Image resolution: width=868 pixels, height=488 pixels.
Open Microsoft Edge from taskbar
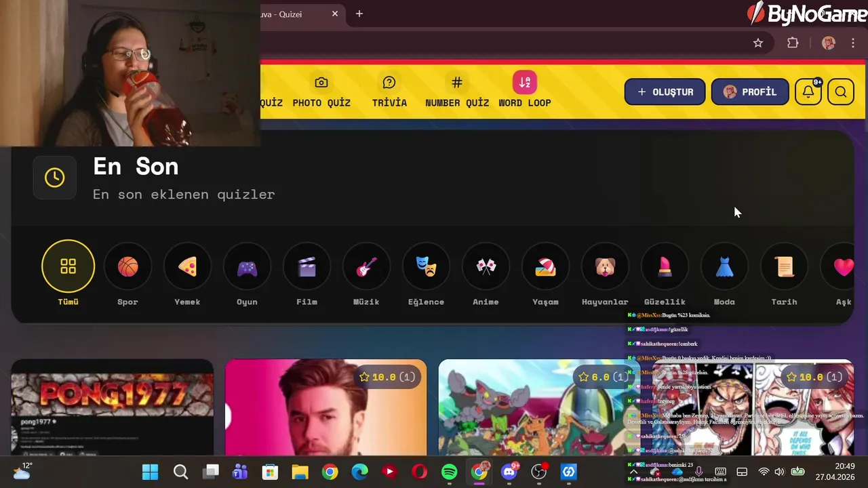point(359,472)
